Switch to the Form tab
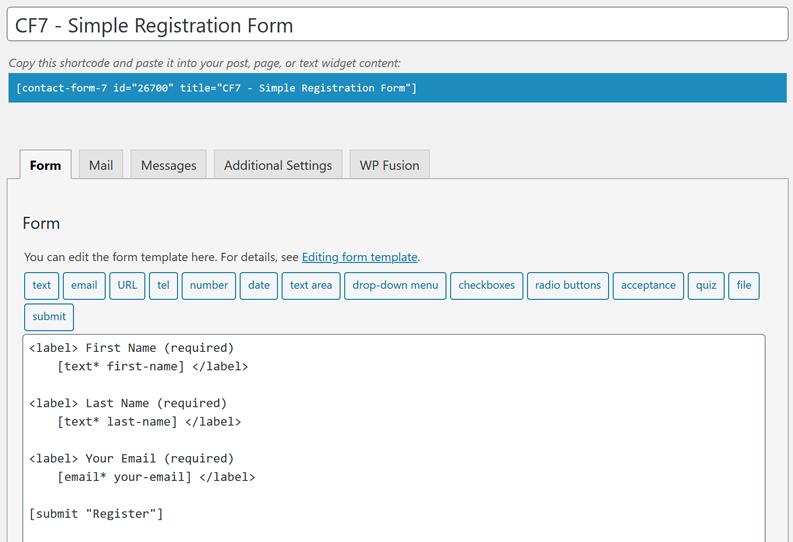The height and width of the screenshot is (542, 793). point(46,165)
